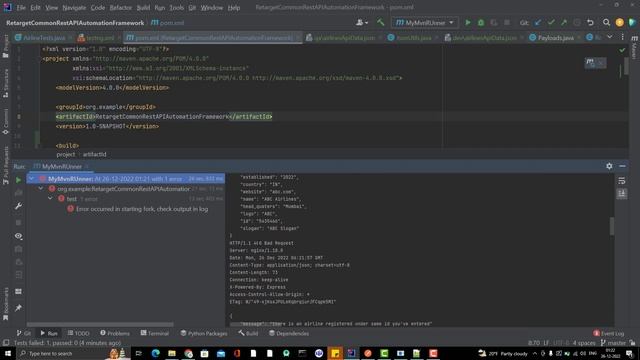Click the console output vertical scrollbar

[611, 226]
